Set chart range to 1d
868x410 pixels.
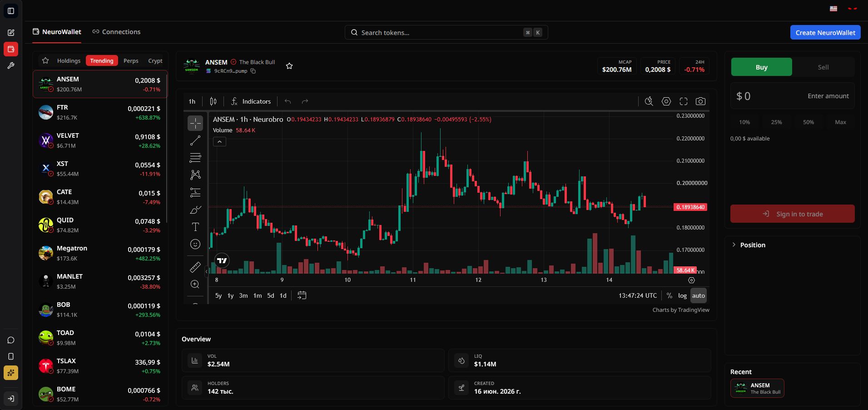click(x=283, y=295)
